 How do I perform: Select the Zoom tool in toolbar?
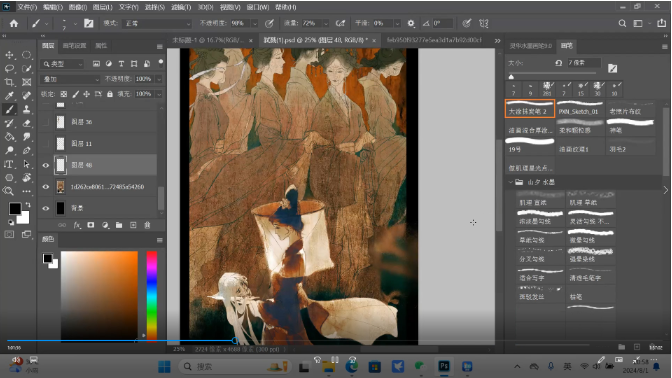point(9,191)
